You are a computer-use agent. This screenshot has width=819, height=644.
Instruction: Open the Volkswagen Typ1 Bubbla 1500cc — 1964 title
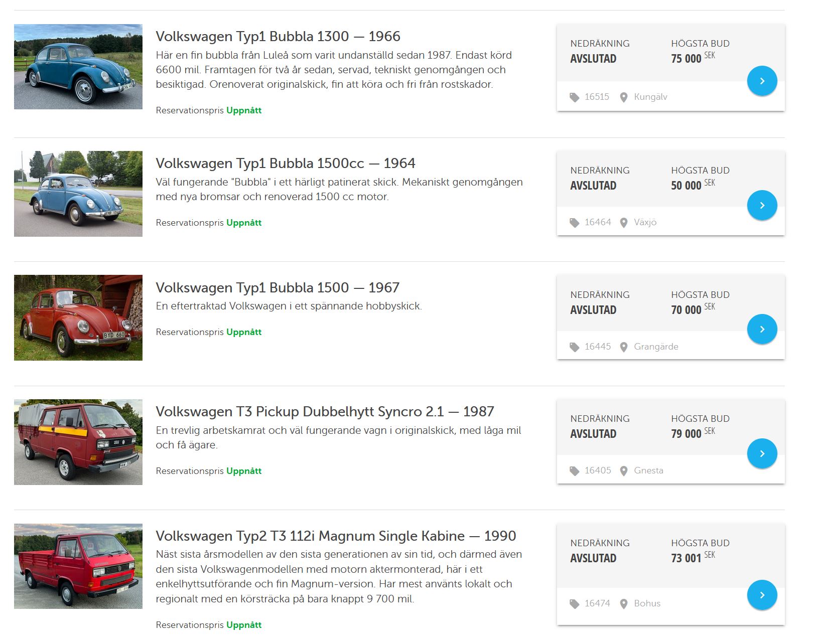286,163
